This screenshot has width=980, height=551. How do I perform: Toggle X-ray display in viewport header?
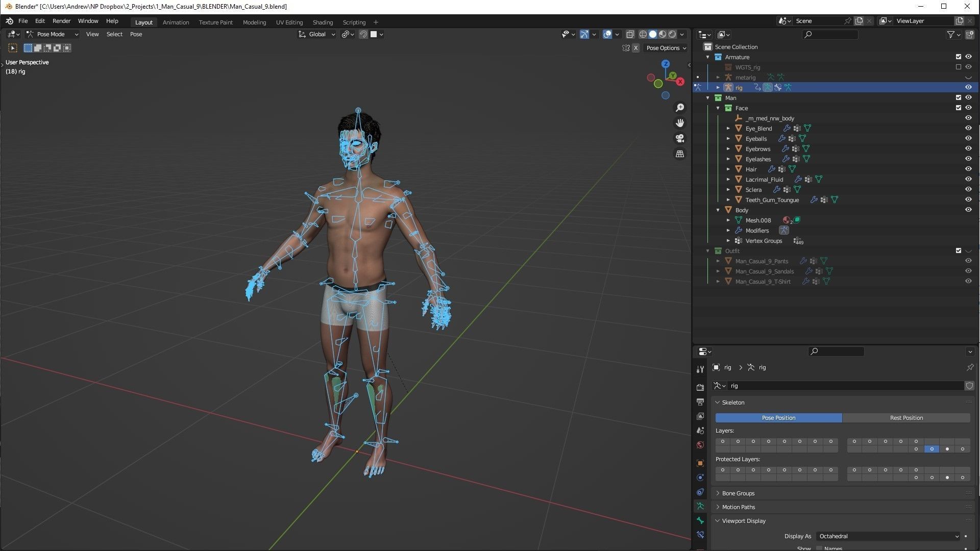pos(630,34)
